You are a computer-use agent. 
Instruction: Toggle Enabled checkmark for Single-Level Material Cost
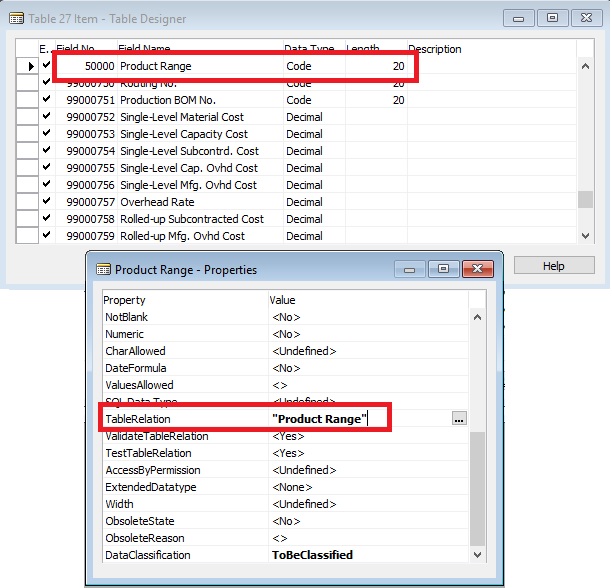[46, 117]
